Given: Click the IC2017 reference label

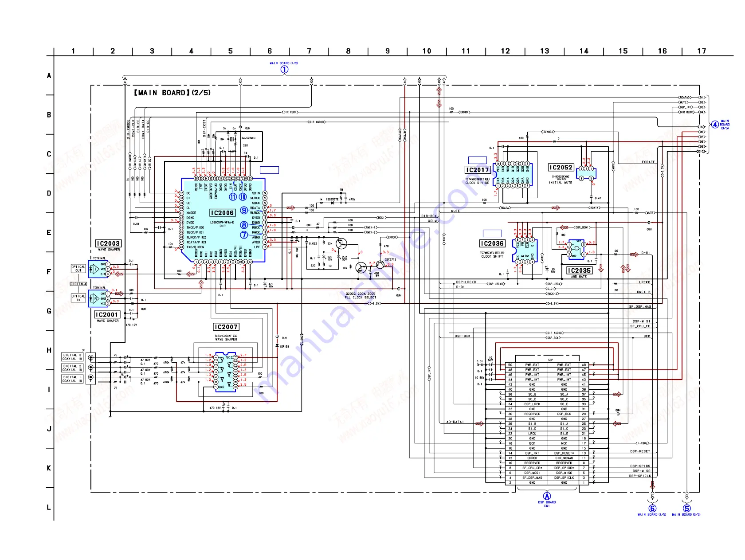Looking at the screenshot, I should click(x=477, y=170).
